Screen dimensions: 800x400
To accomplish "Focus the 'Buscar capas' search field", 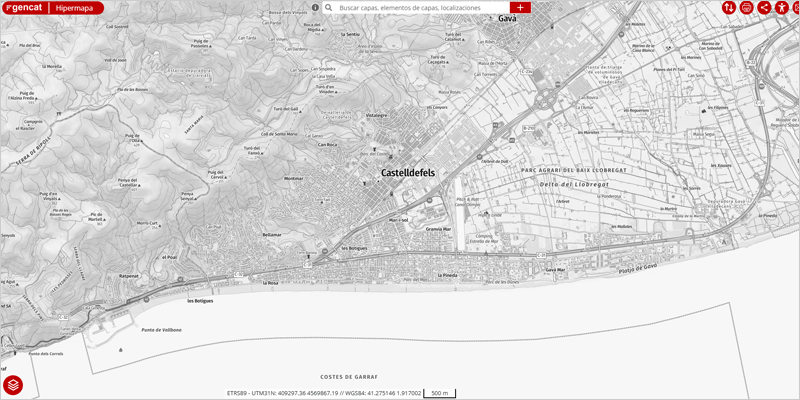I will pos(420,7).
